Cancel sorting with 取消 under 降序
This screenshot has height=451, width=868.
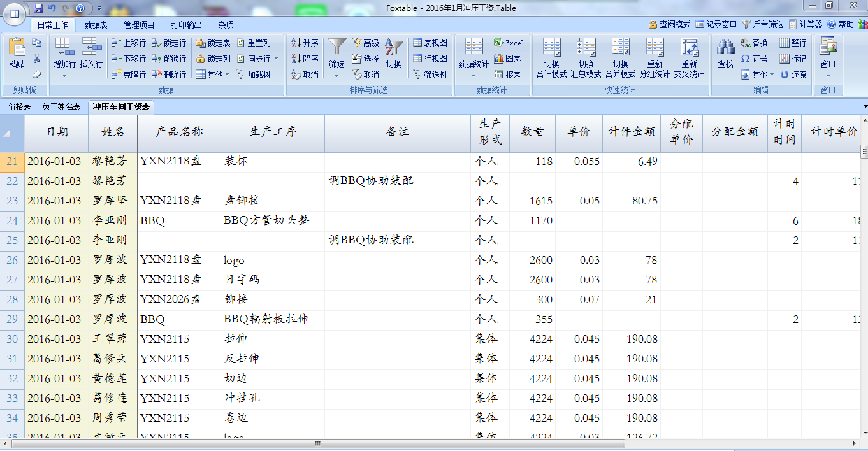click(305, 75)
